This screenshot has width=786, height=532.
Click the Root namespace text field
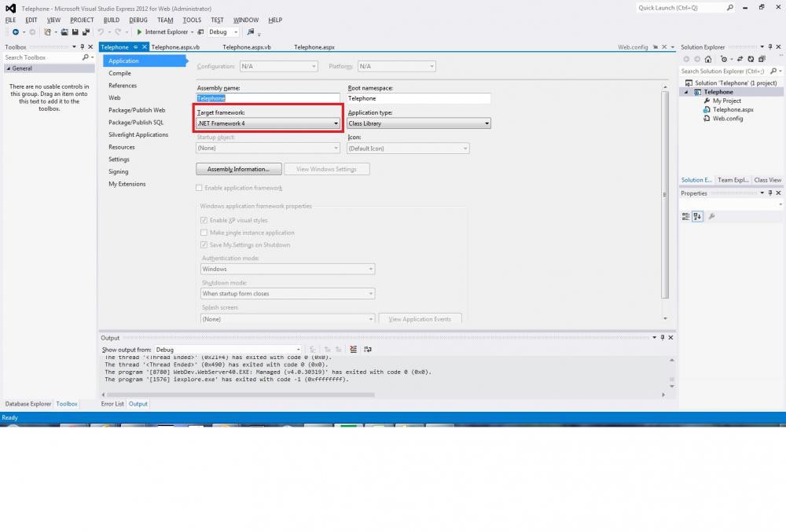tap(418, 98)
